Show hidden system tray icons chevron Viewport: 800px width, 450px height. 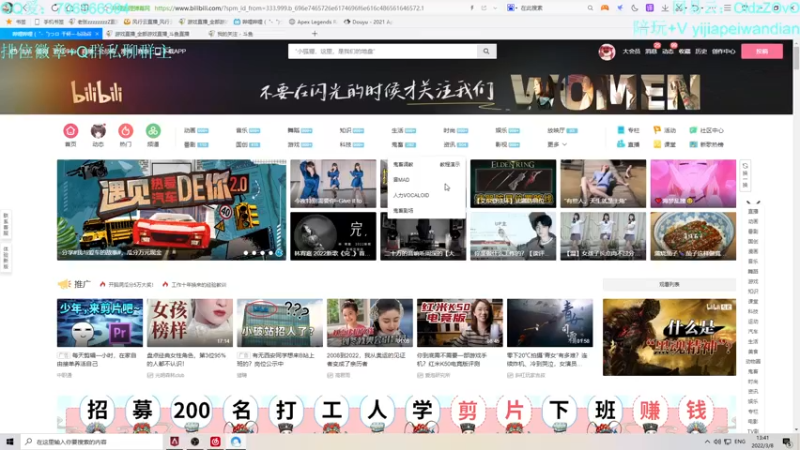coord(707,442)
